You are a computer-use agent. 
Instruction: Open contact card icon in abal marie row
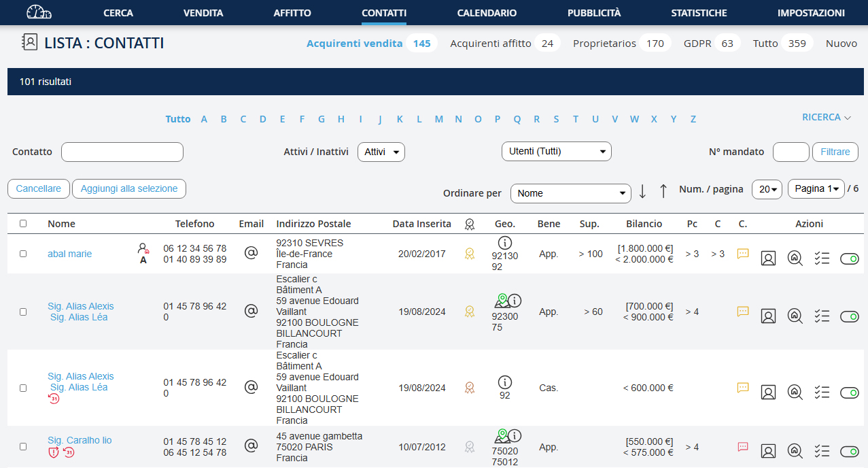[x=768, y=258]
